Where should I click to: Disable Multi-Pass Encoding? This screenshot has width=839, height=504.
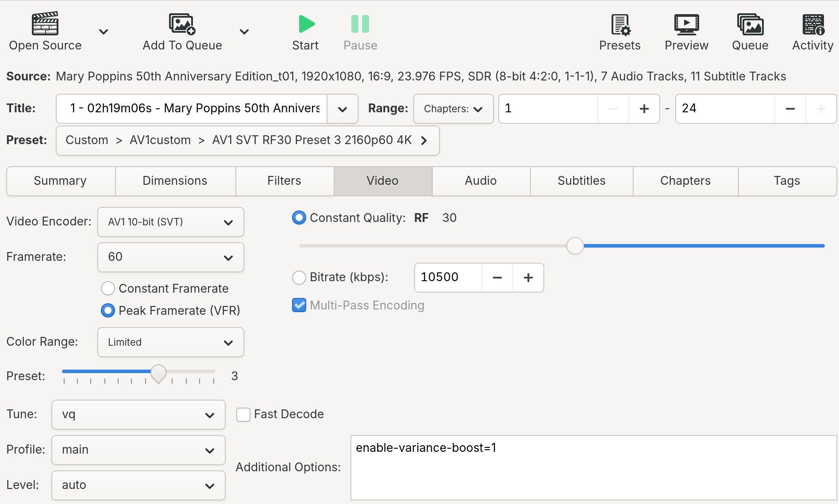point(299,305)
